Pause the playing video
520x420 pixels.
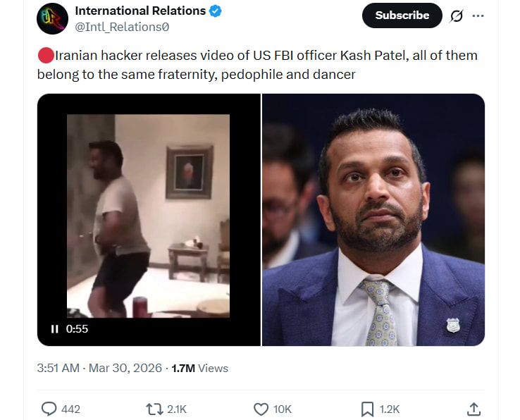tap(54, 329)
